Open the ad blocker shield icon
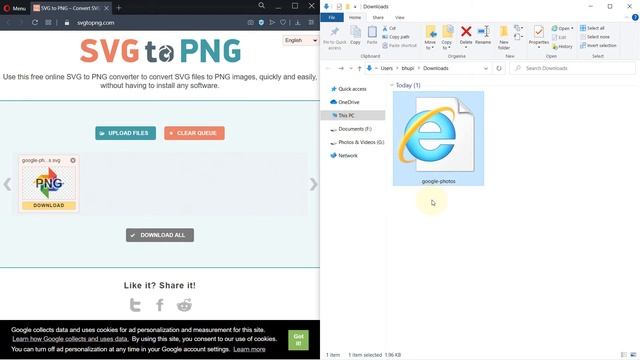Image resolution: width=640 pixels, height=360 pixels. [x=261, y=22]
